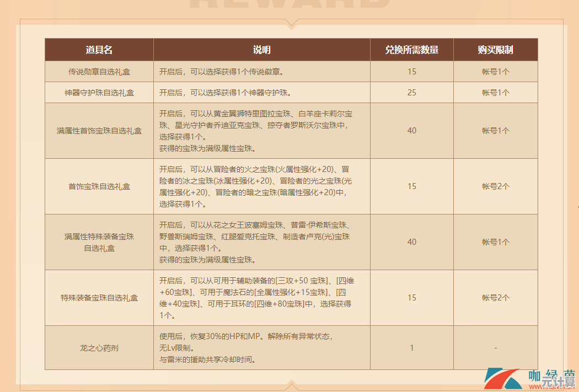Select the 神器守护珠自选礼盒 item name

[99, 93]
